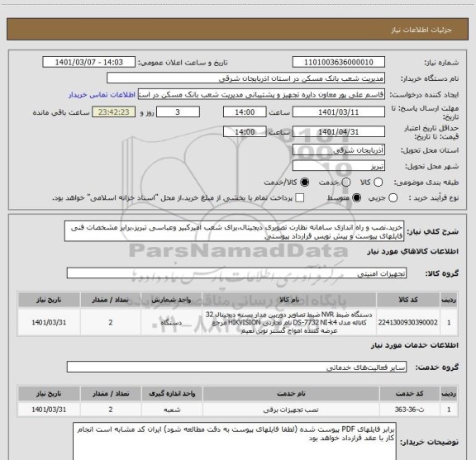Click delivery city field تبریز
The image size is (476, 460).
(339, 166)
